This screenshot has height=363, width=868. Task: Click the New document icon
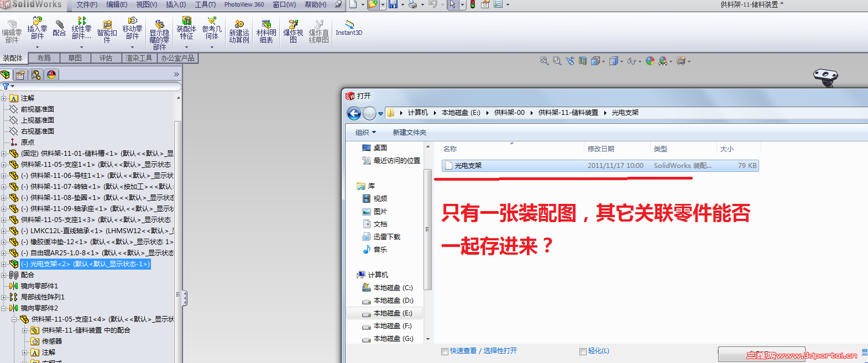[x=353, y=4]
